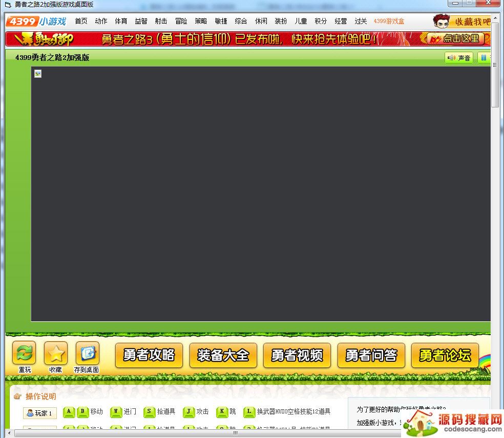Click the green 重玩 replay icon
The width and height of the screenshot is (504, 438).
pyautogui.click(x=24, y=353)
